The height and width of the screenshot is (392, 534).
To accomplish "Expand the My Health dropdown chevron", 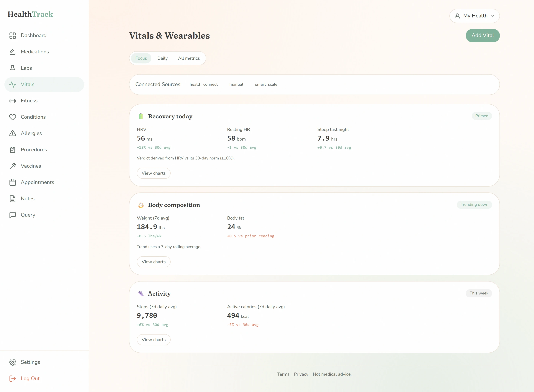I will tap(493, 16).
